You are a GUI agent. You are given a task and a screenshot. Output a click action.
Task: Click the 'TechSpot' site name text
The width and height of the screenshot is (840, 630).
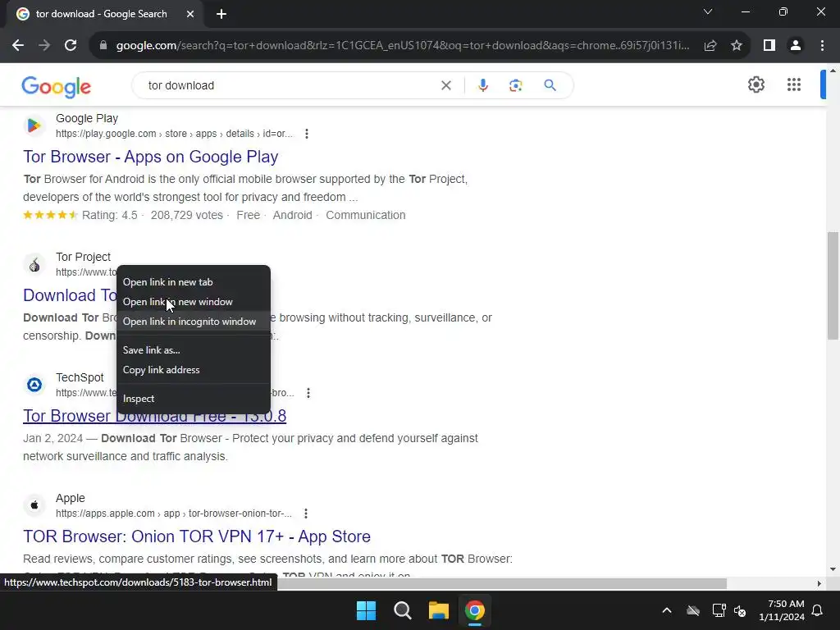[x=80, y=377]
